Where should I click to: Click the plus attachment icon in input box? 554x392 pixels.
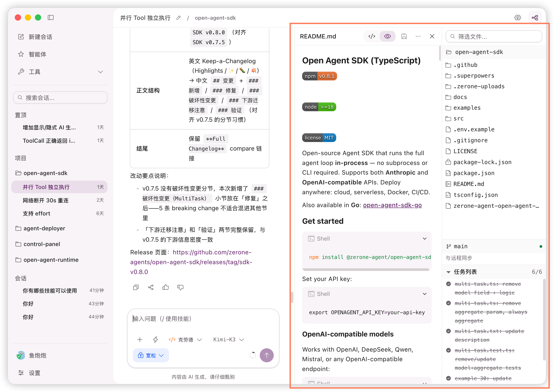140,340
